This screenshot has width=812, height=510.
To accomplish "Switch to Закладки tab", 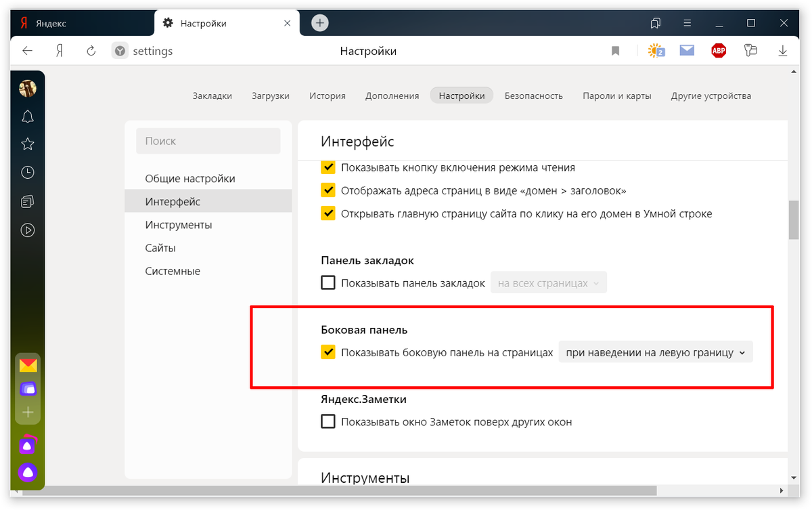I will pyautogui.click(x=212, y=95).
